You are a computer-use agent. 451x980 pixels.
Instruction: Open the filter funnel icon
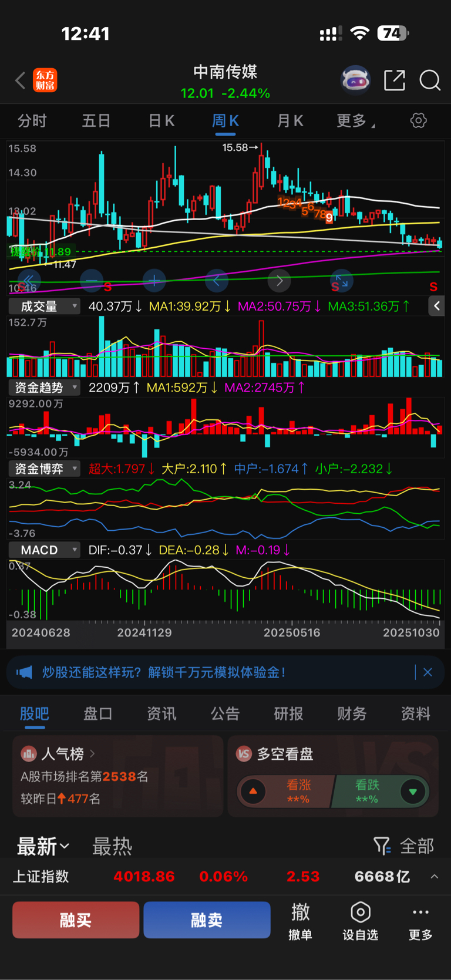(x=382, y=846)
